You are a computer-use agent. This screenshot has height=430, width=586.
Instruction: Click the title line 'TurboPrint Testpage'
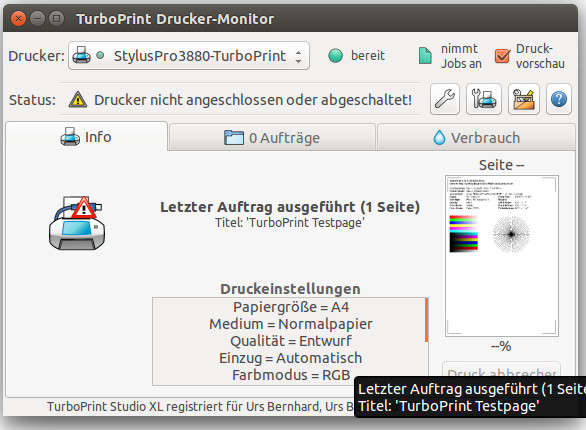click(290, 223)
